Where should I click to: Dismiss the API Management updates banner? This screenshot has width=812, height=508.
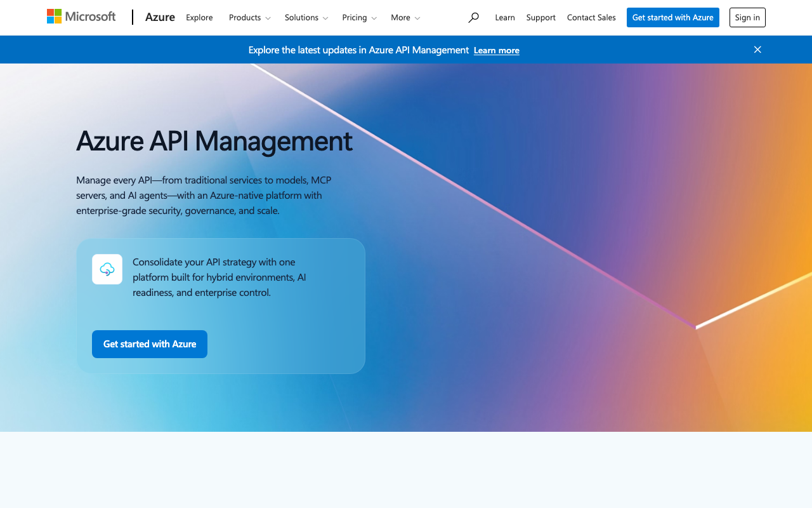(x=757, y=50)
